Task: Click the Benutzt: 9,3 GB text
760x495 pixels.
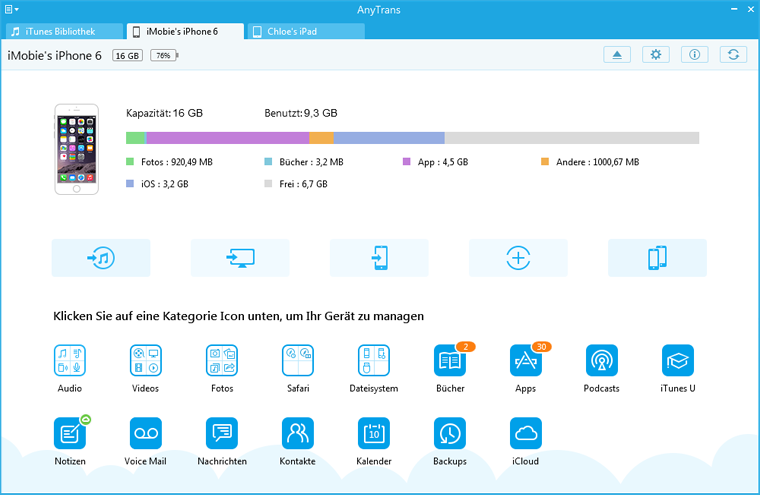Action: click(x=301, y=113)
